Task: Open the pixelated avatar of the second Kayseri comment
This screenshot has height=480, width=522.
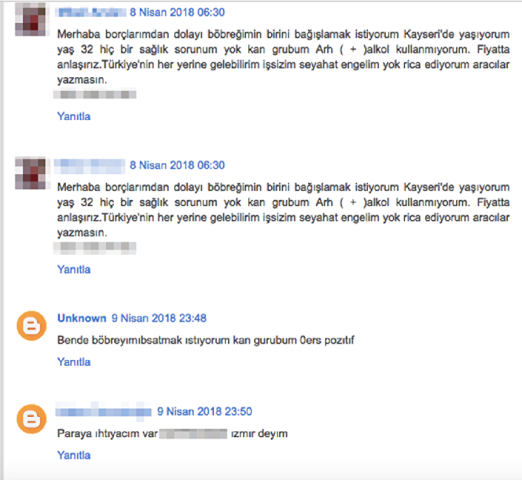Action: (31, 173)
